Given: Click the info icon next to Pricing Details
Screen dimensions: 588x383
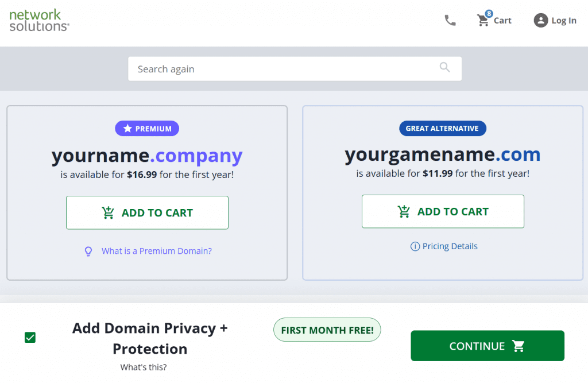Looking at the screenshot, I should click(415, 246).
